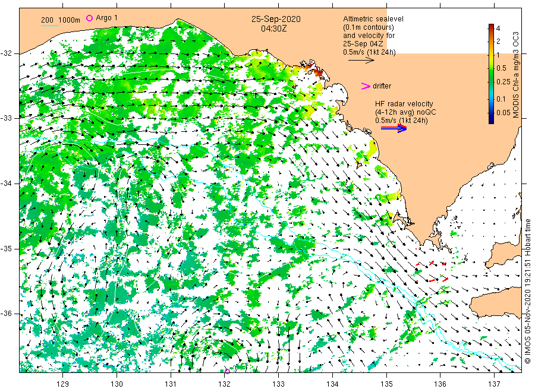Click the "25-Sep 04Z" legend line
The image size is (535, 392).
click(363, 44)
